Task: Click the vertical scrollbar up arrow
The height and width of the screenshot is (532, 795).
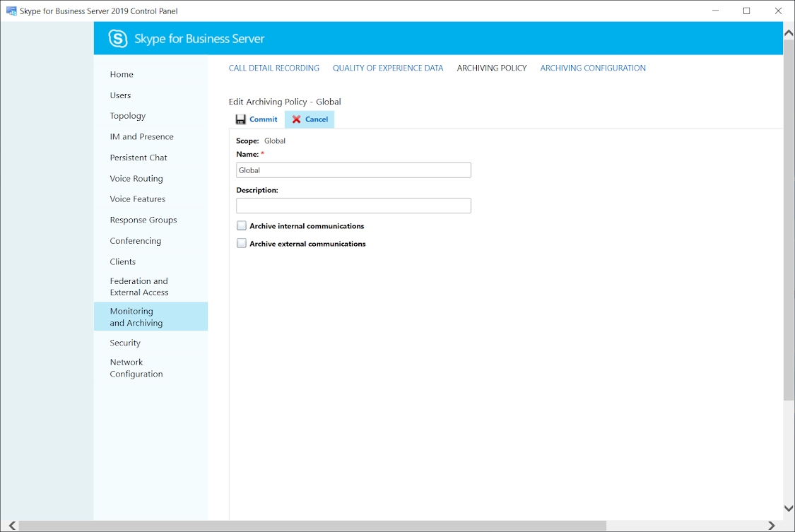Action: point(789,33)
